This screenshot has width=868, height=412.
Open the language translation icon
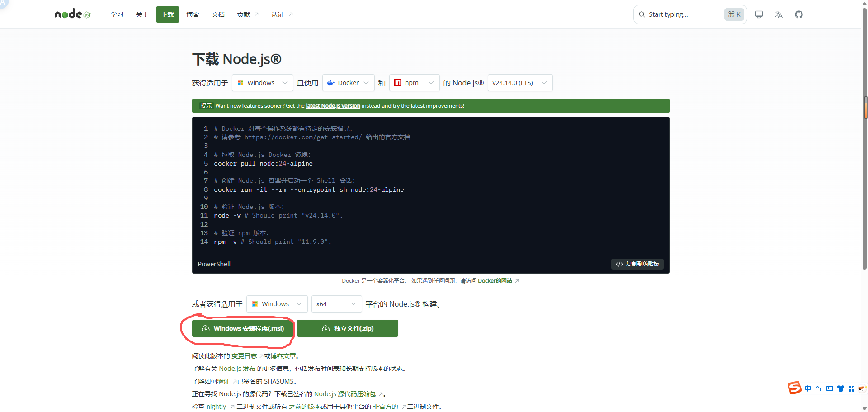[x=778, y=14]
